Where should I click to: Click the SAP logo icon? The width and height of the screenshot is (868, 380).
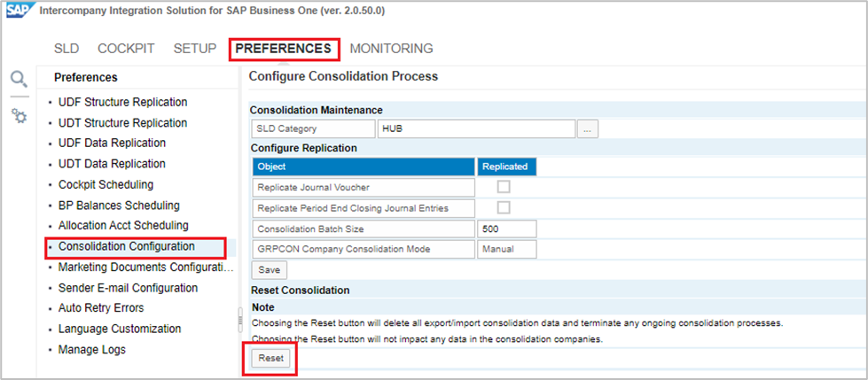tap(17, 12)
